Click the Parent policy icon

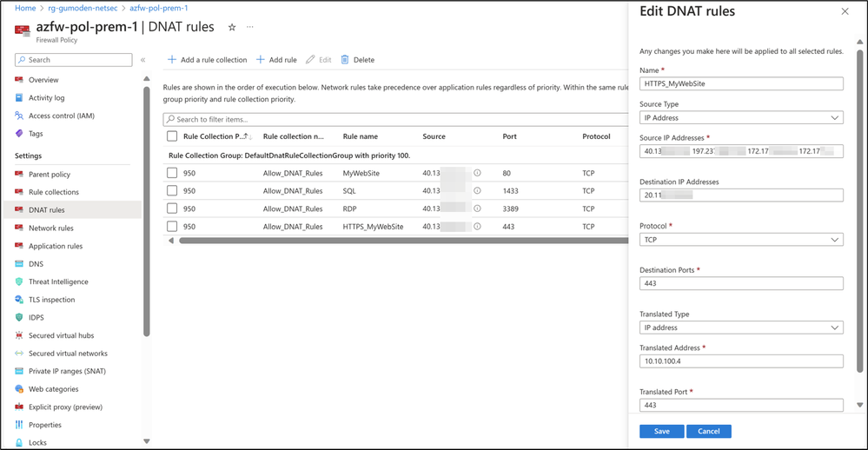[19, 175]
